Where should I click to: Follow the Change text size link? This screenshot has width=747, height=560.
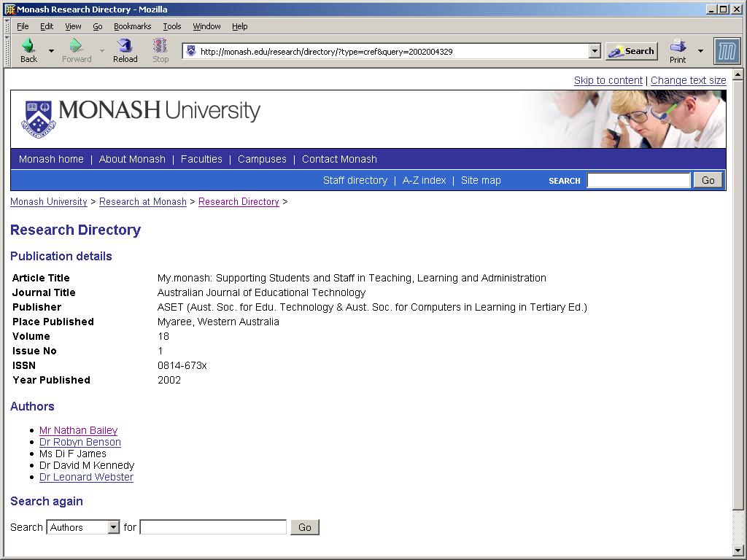689,80
